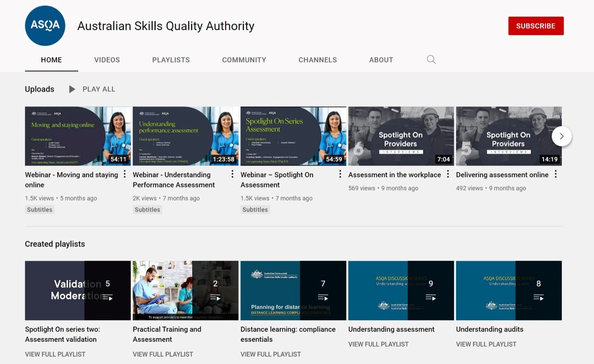Click playlist title 'Distance learning: compliance essentials'

tap(288, 334)
